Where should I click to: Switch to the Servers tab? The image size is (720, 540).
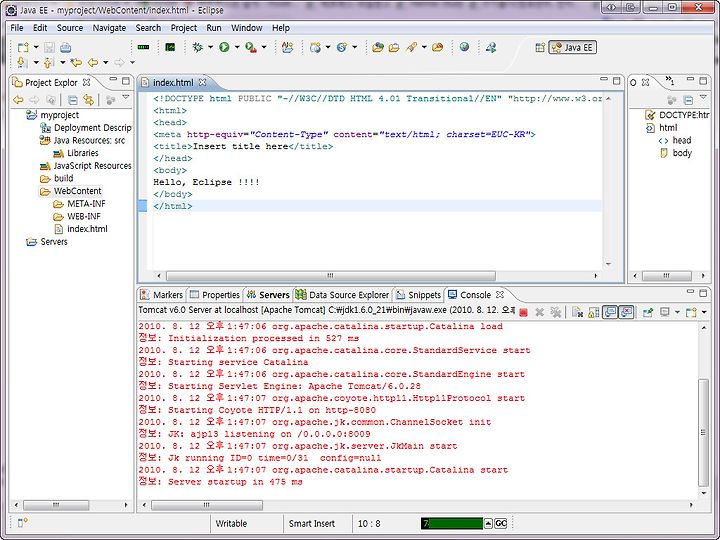click(268, 295)
